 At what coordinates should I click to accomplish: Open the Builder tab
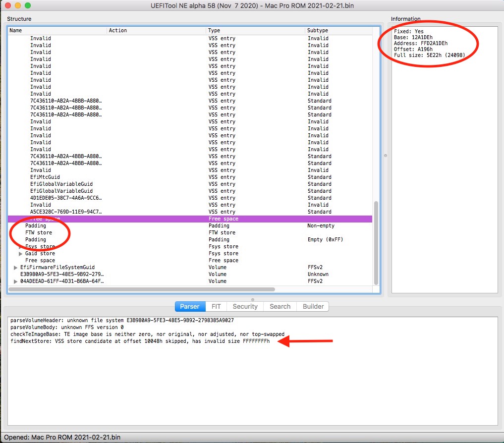[x=313, y=306]
